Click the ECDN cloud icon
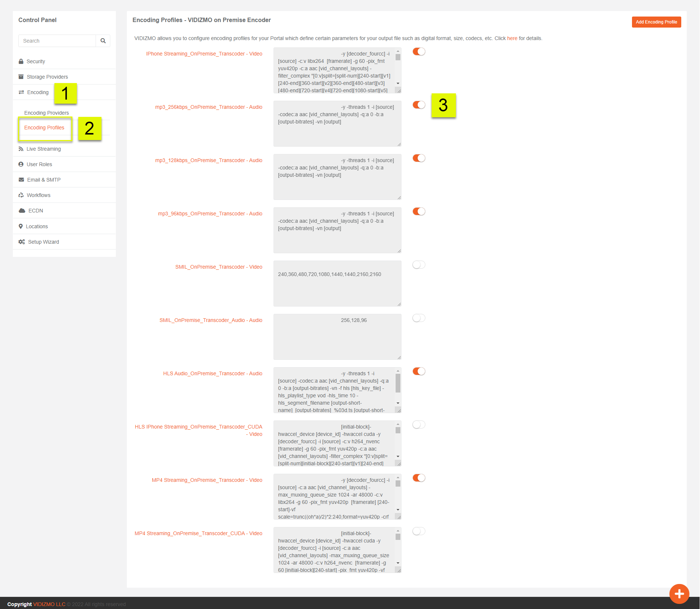The height and width of the screenshot is (609, 700). (x=22, y=211)
